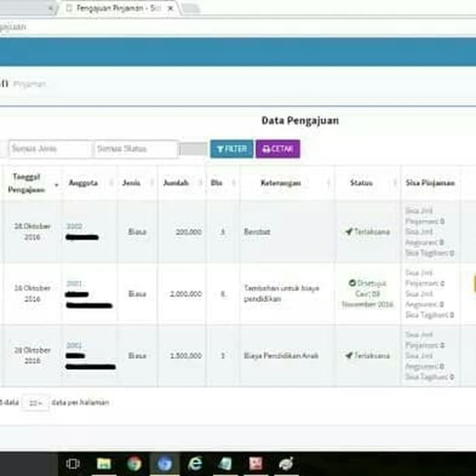Click the gray button left of FILTER
476x476 pixels.
click(193, 149)
